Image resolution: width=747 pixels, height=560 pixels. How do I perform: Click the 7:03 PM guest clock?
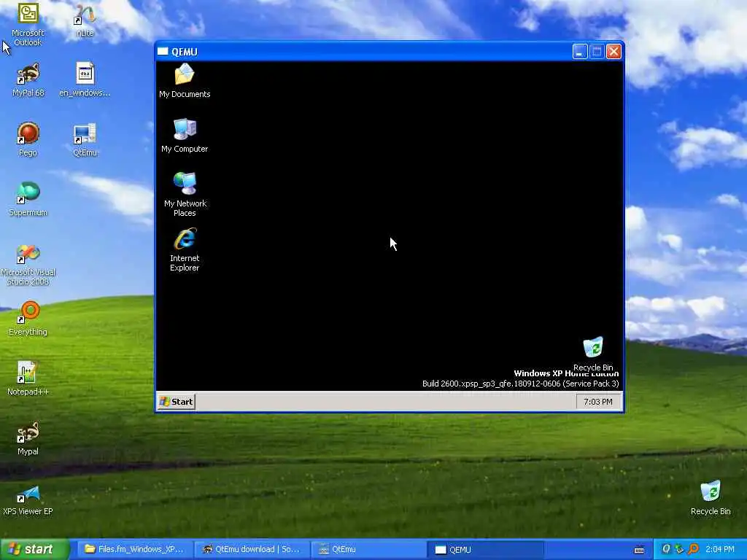click(598, 402)
